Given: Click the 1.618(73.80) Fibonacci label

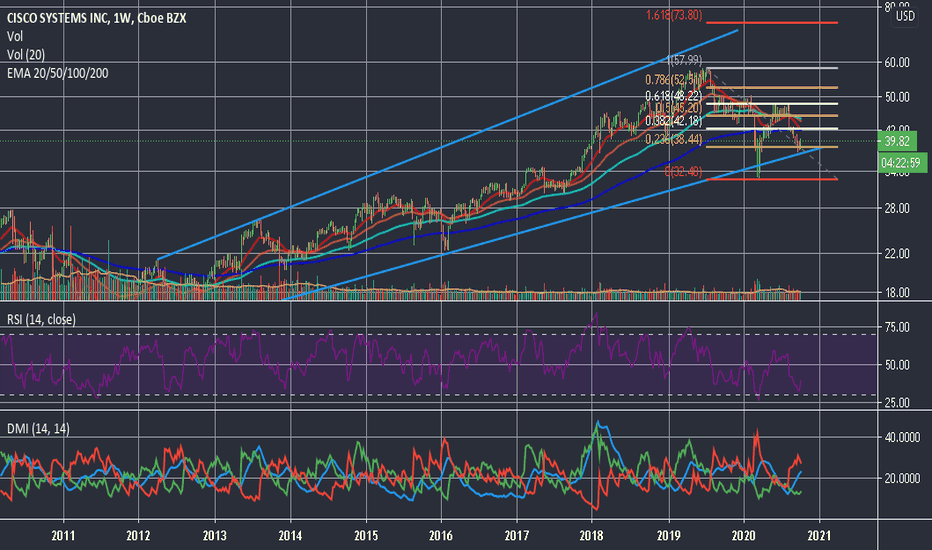Looking at the screenshot, I should 674,15.
